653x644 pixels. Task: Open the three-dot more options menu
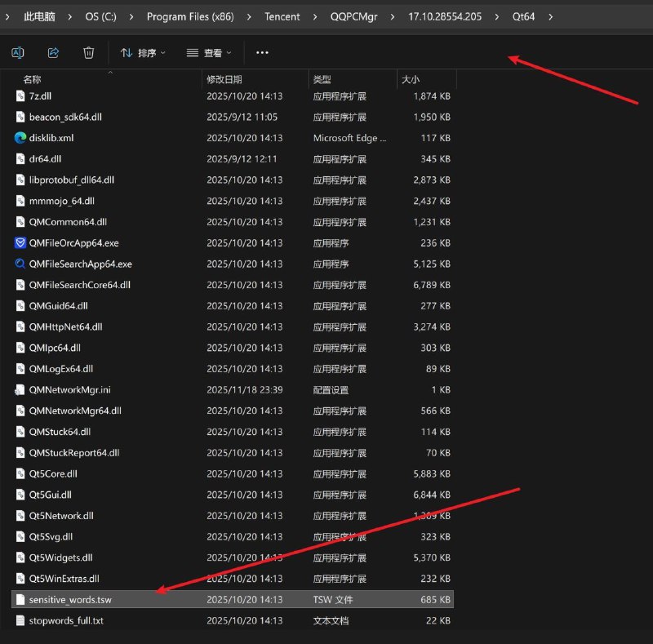(x=262, y=53)
